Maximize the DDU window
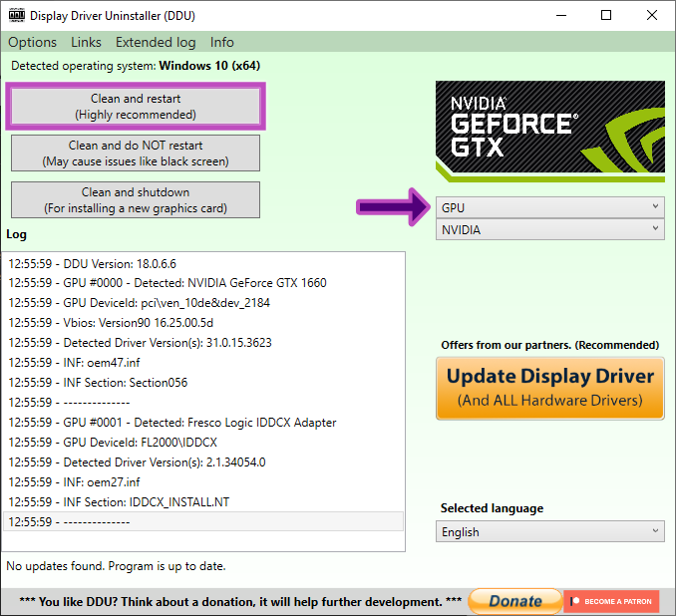 606,15
